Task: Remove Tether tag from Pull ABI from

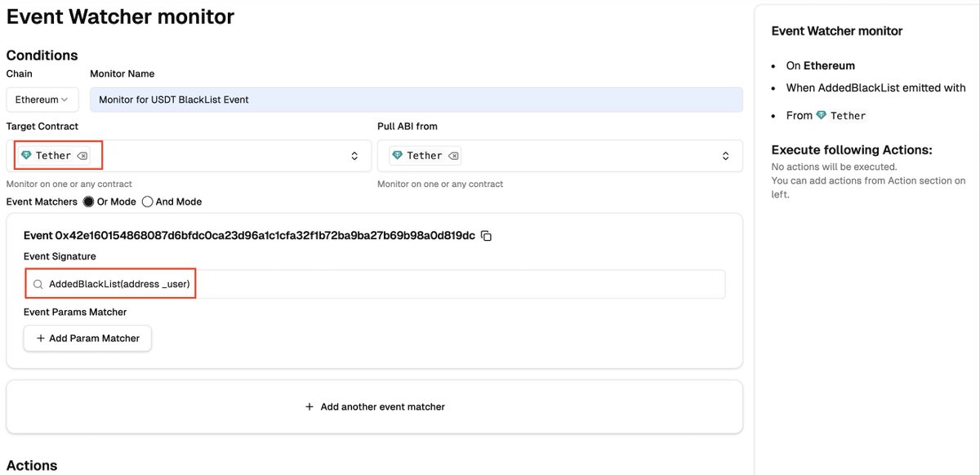Action: pyautogui.click(x=453, y=155)
